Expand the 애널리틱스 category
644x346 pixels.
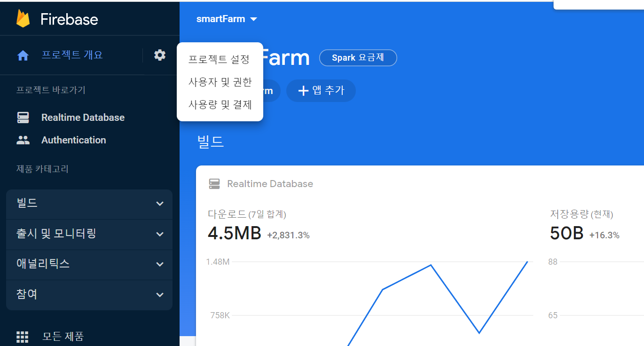coord(89,264)
